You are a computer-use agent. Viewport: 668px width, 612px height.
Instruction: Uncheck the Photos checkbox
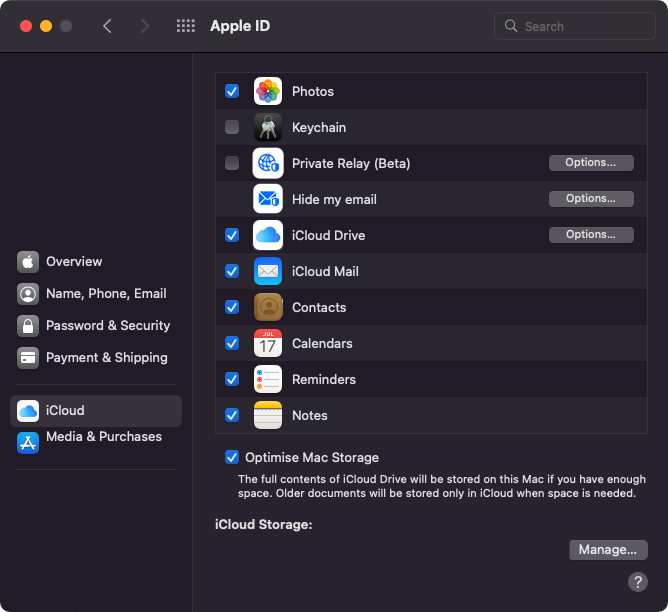232,91
